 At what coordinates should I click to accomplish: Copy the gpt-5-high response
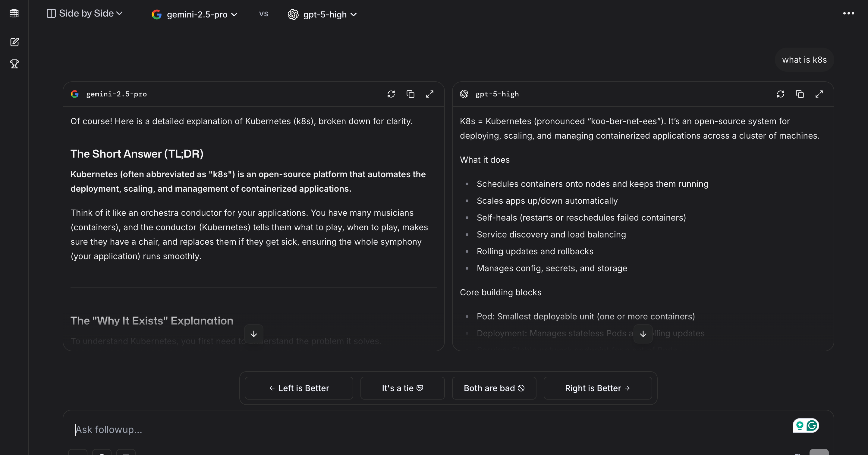pyautogui.click(x=800, y=94)
